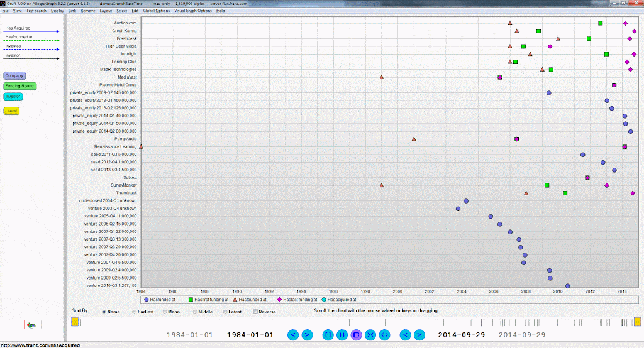This screenshot has height=348, width=644.
Task: Move the start date earlier with left arrow
Action: pos(293,335)
